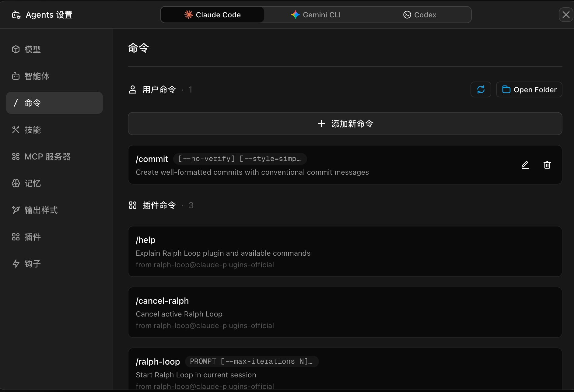Click the Open Folder button

tap(529, 89)
